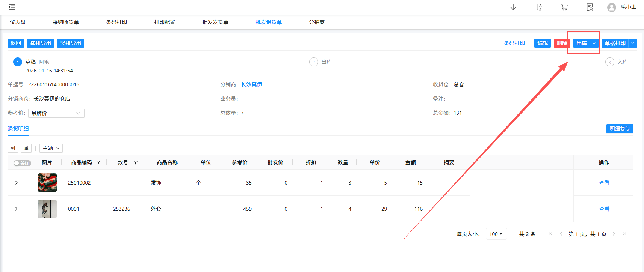Open the 参考价 吊牌价 dropdown

click(x=56, y=113)
